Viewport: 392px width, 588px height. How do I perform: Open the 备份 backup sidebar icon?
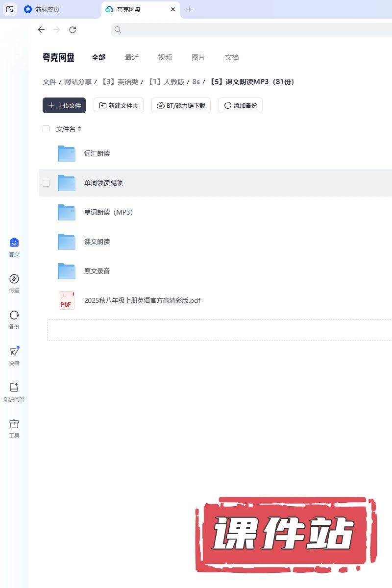(x=14, y=315)
